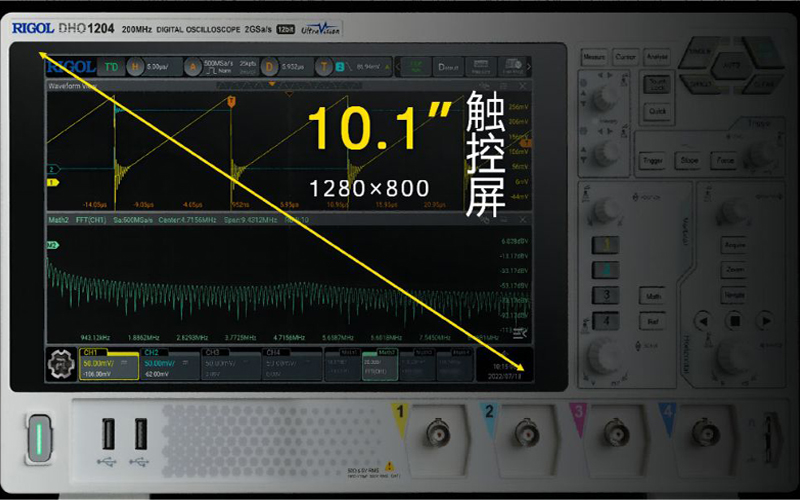
Task: Tap the D delay icon in the top bar
Action: [x=268, y=67]
